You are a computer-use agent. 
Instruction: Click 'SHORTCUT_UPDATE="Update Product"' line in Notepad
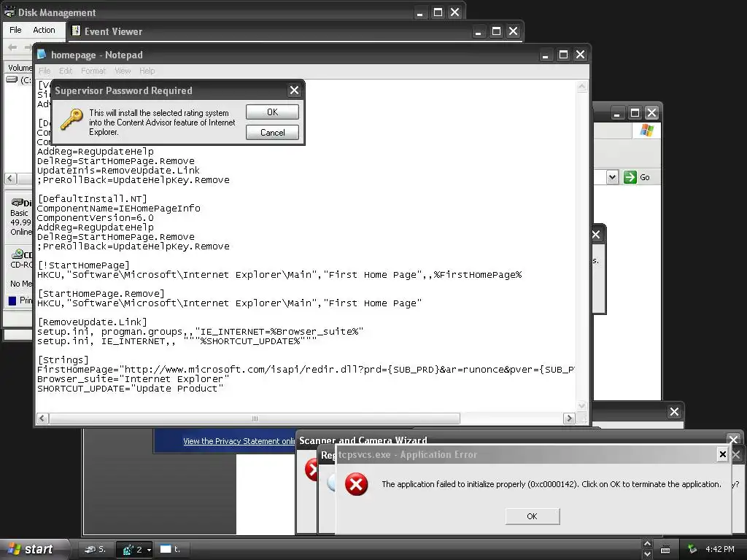click(x=130, y=389)
